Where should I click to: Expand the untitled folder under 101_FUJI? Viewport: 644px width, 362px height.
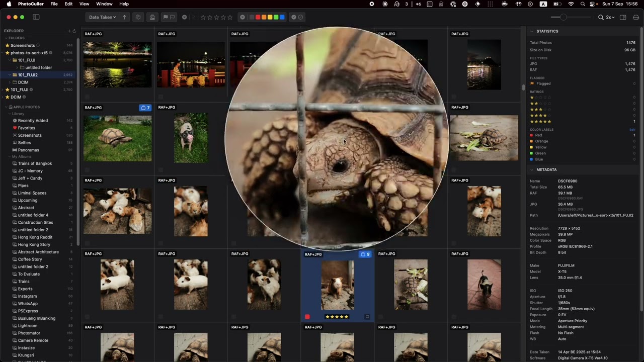coord(17,67)
